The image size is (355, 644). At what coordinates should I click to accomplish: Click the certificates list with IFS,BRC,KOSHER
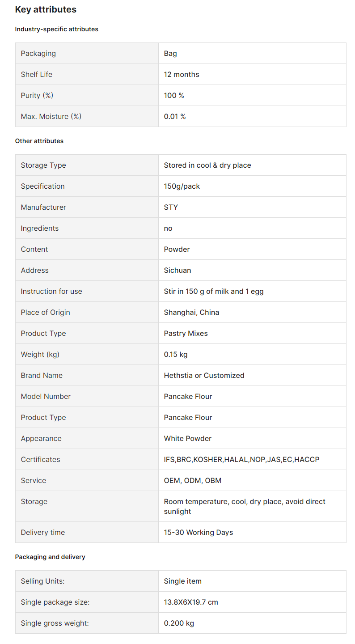coord(242,459)
